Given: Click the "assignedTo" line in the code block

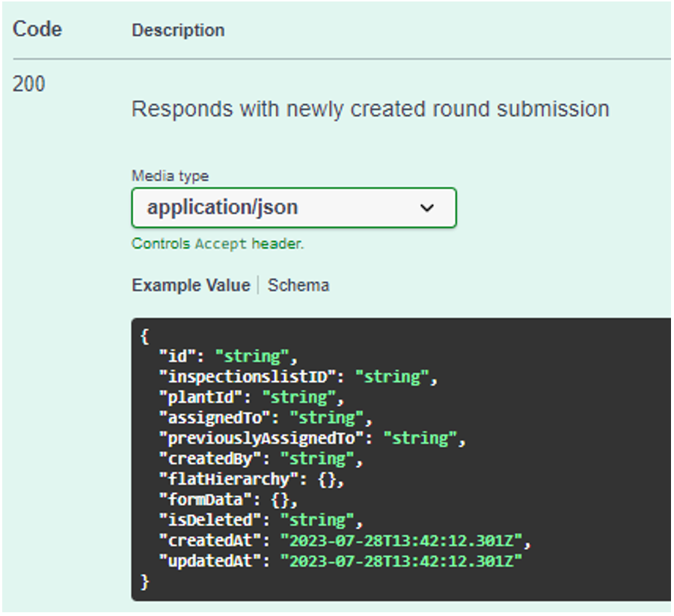Looking at the screenshot, I should [266, 417].
